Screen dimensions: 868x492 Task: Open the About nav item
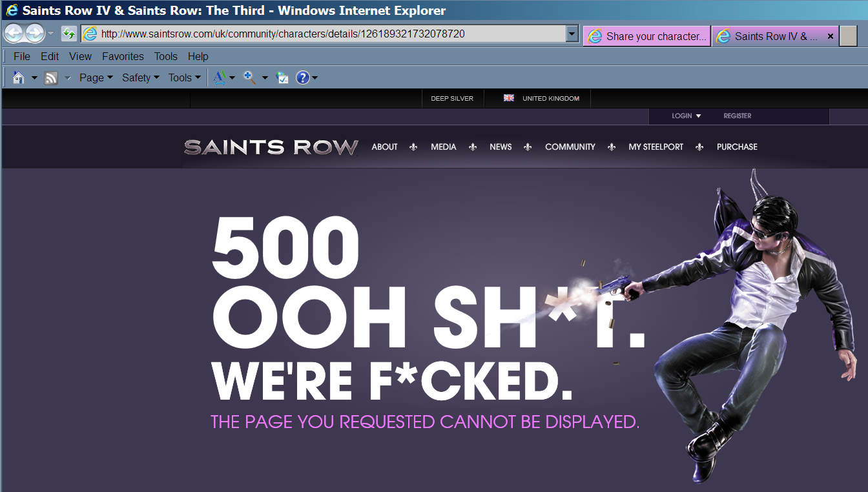[384, 147]
